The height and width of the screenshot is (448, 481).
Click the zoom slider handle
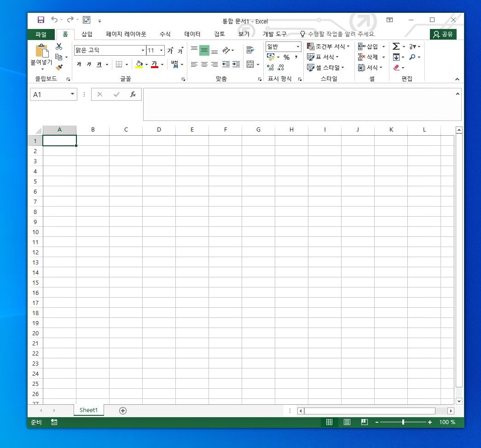click(x=403, y=422)
